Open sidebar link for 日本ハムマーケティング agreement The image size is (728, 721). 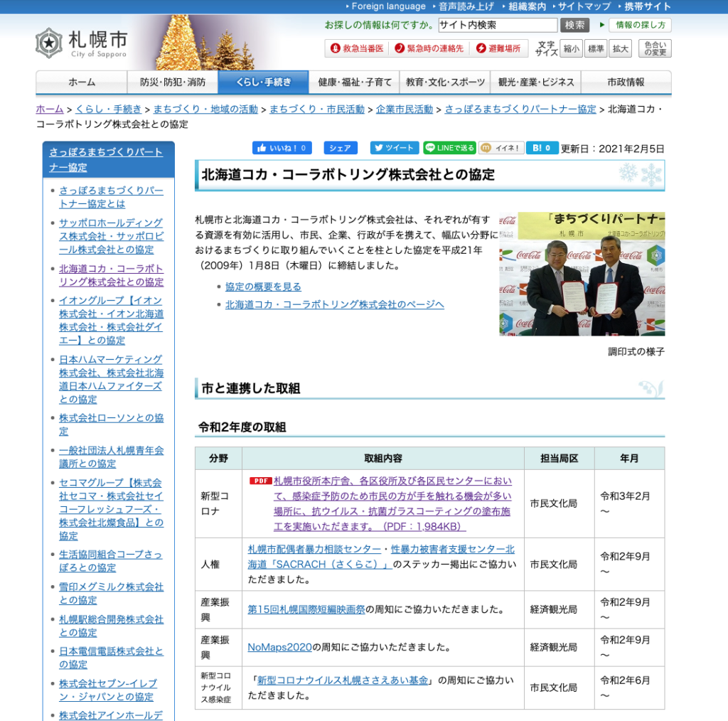coord(111,379)
